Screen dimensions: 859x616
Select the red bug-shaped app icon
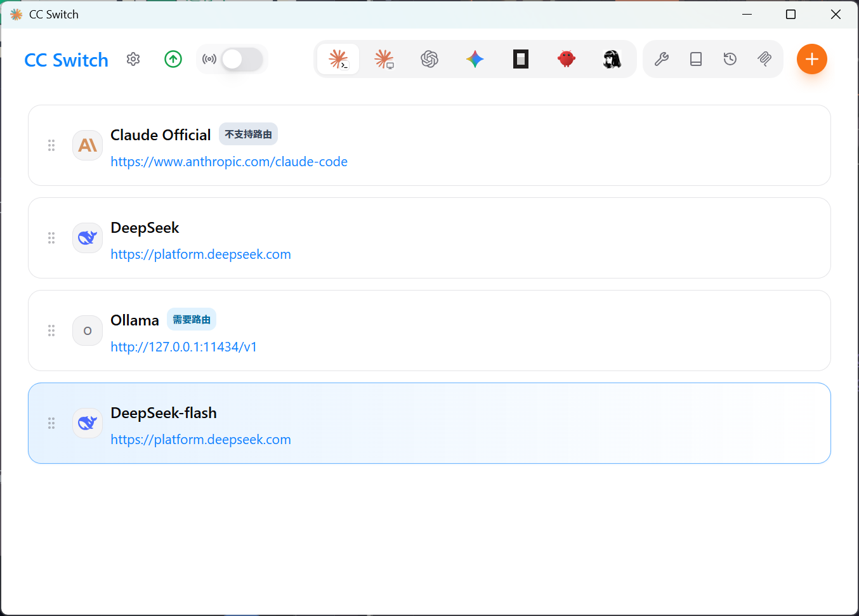coord(567,59)
